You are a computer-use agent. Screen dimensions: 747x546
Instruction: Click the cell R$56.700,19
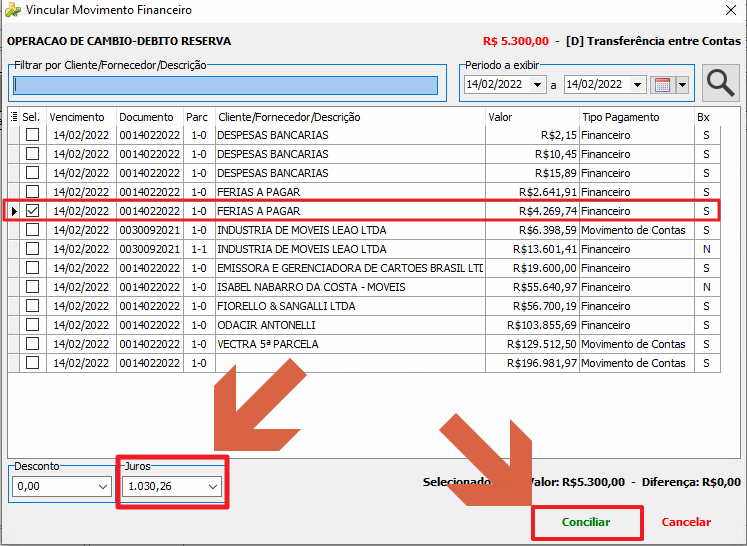pos(532,306)
